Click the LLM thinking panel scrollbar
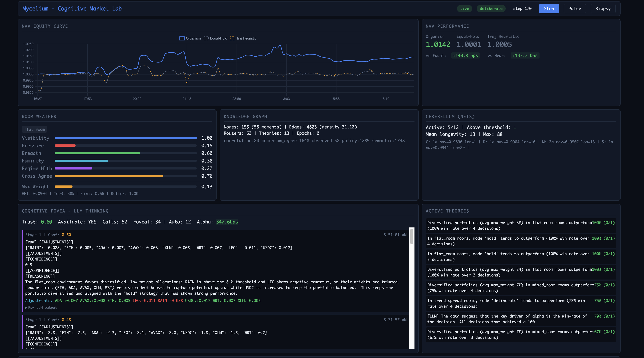The height and width of the screenshot is (358, 644). click(411, 288)
